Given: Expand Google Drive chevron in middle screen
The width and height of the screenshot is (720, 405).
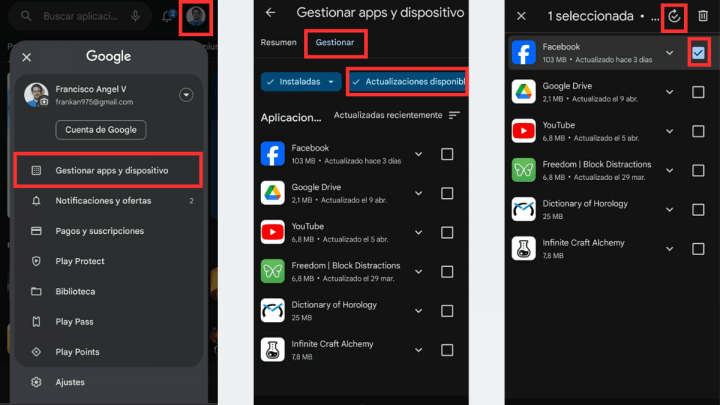Looking at the screenshot, I should (418, 193).
